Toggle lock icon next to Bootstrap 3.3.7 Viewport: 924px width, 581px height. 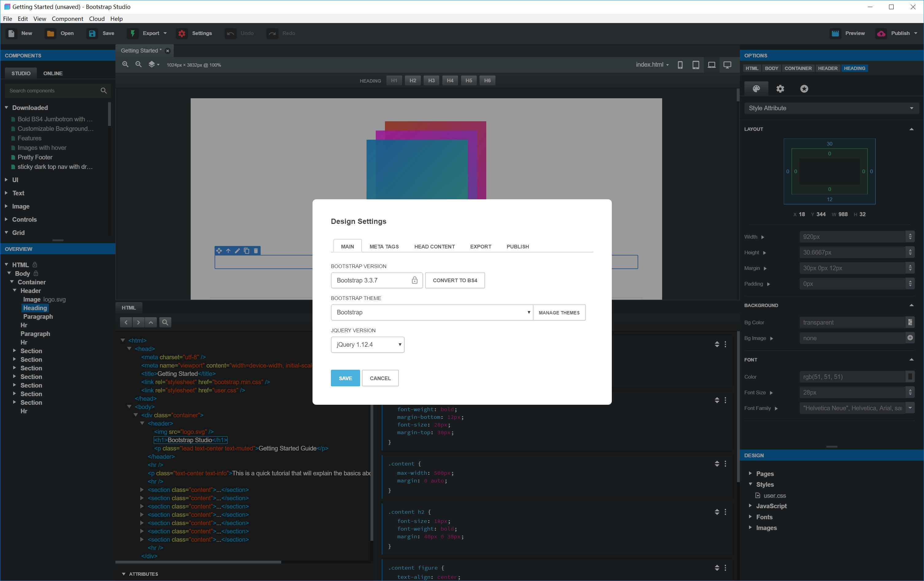(x=414, y=280)
